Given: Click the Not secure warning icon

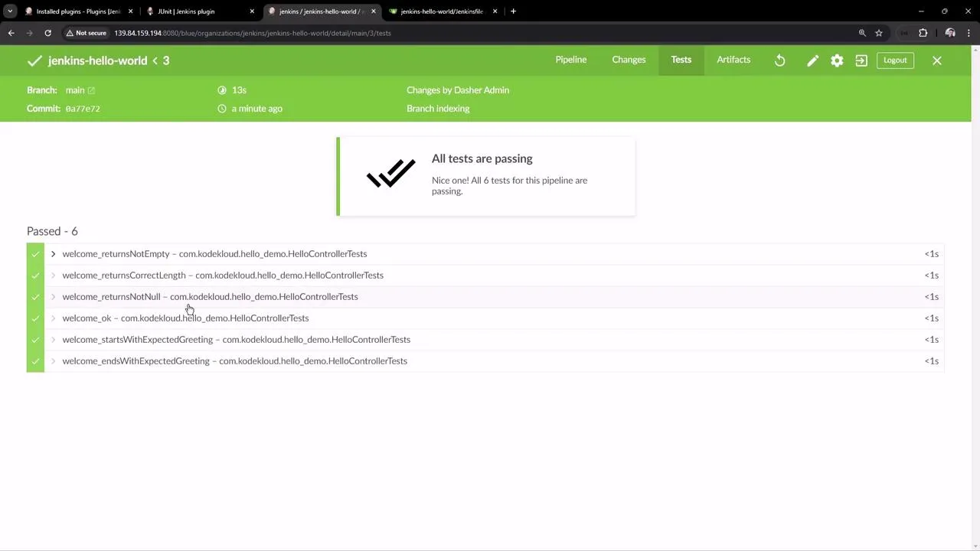Looking at the screenshot, I should click(68, 33).
